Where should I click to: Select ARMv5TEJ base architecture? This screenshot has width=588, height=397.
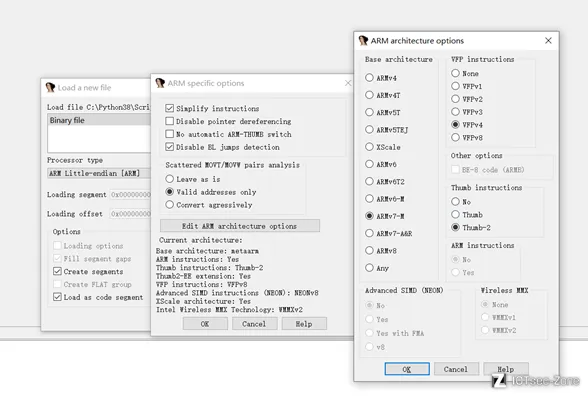point(369,129)
